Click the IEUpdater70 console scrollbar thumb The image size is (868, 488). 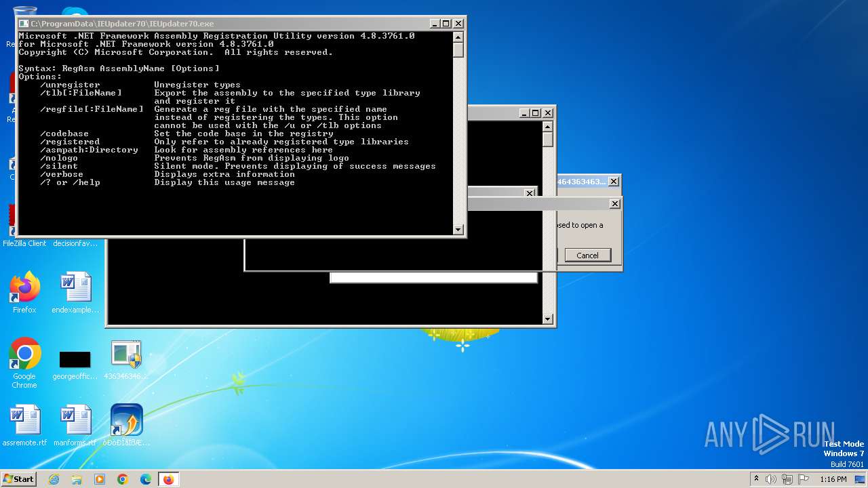pyautogui.click(x=458, y=49)
